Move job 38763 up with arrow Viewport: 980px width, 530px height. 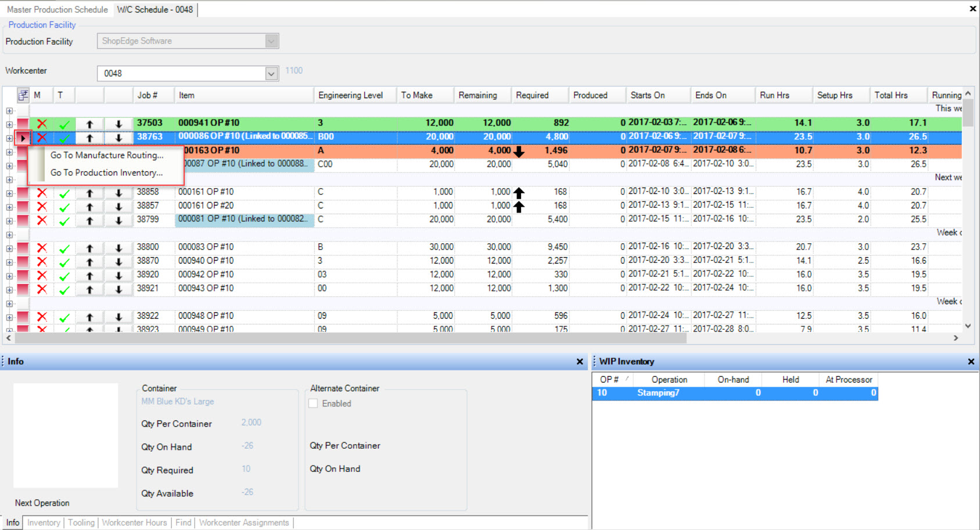click(x=89, y=138)
